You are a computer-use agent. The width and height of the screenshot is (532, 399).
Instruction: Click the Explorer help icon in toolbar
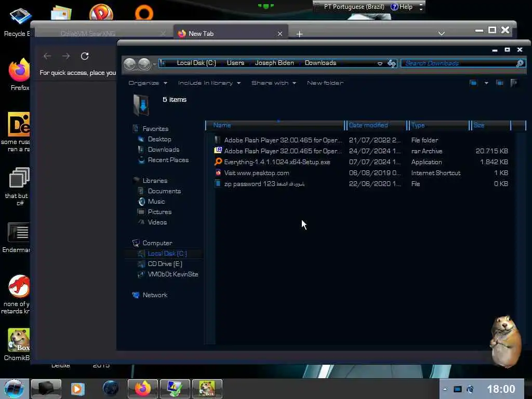point(514,83)
